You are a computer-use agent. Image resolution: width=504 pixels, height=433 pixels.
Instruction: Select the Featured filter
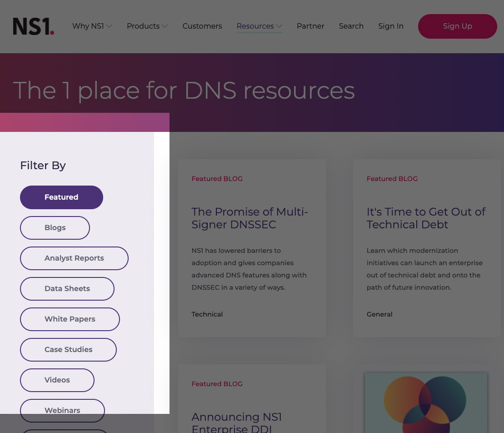(x=61, y=197)
